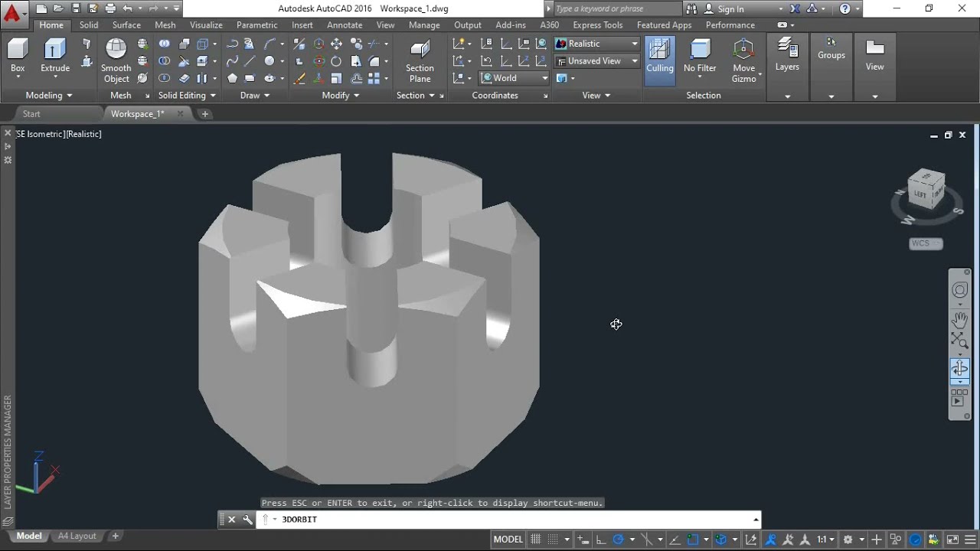The image size is (980, 551).
Task: Toggle object snap in status bar
Action: (692, 540)
